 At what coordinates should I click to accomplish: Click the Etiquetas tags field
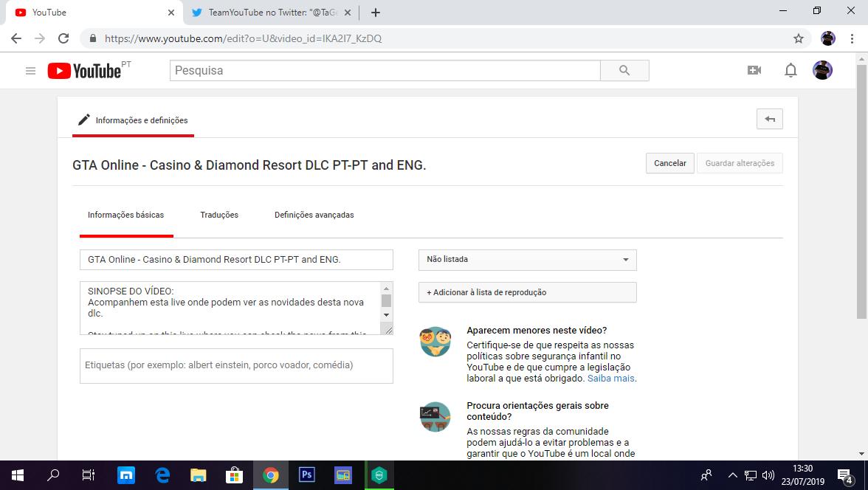coord(236,366)
